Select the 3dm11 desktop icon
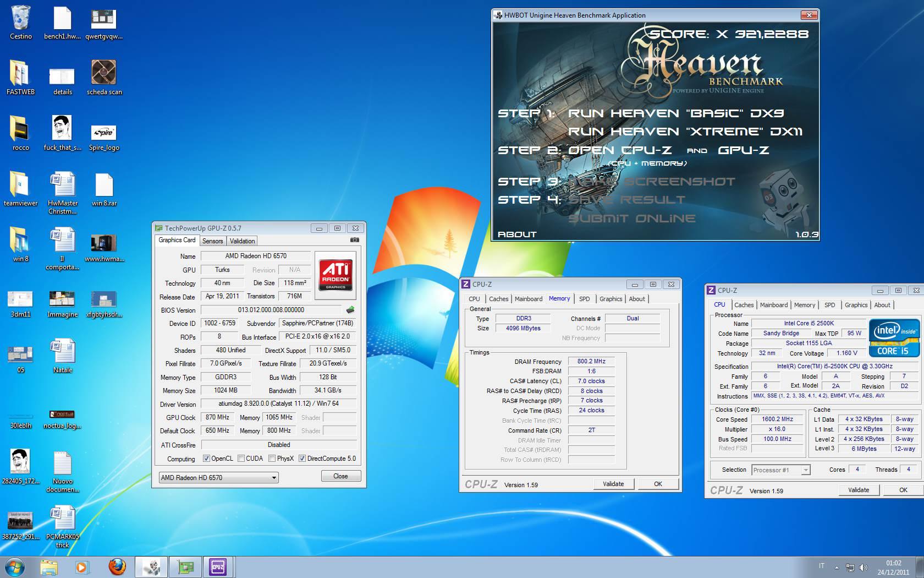This screenshot has height=578, width=924. coord(20,304)
